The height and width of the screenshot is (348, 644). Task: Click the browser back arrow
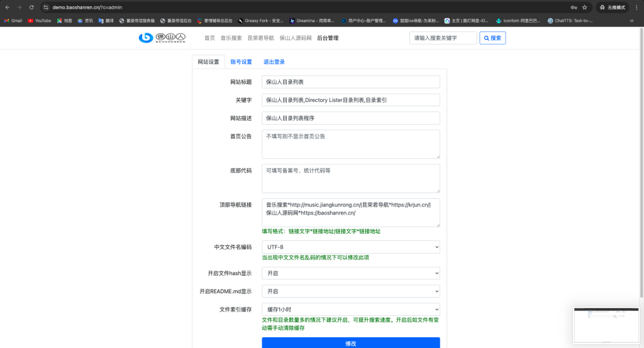tap(8, 8)
